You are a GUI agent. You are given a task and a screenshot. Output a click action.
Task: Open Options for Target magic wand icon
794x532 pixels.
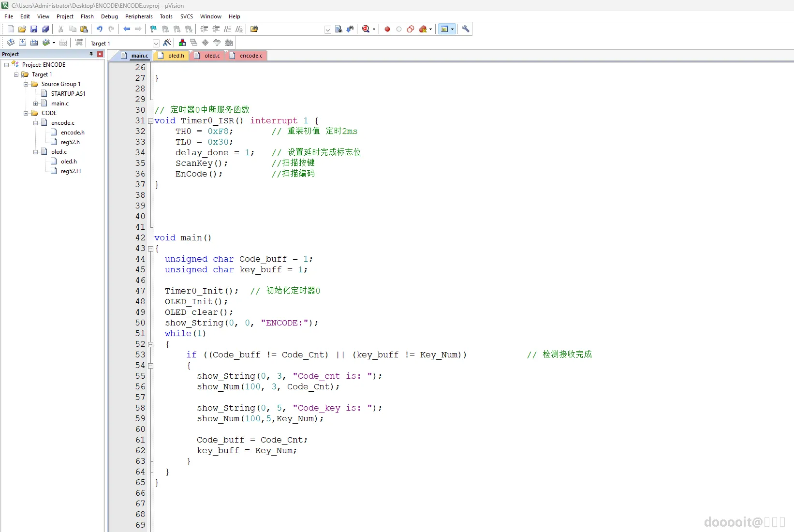pos(167,43)
